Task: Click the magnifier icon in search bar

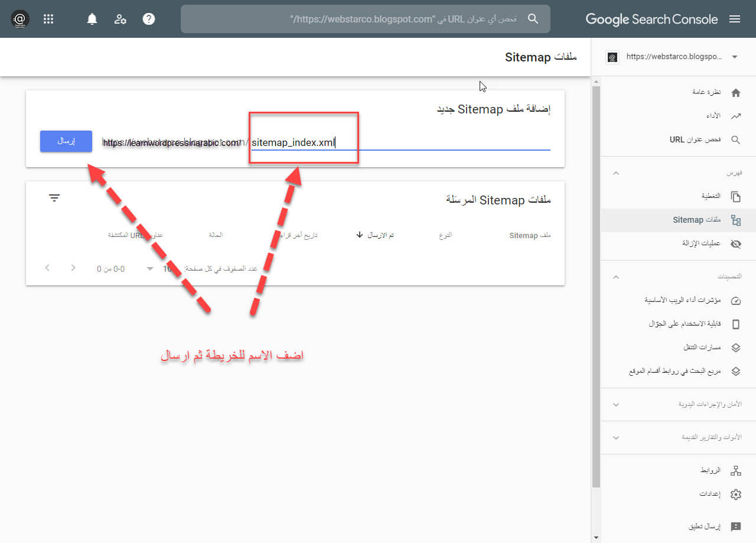Action: 533,19
